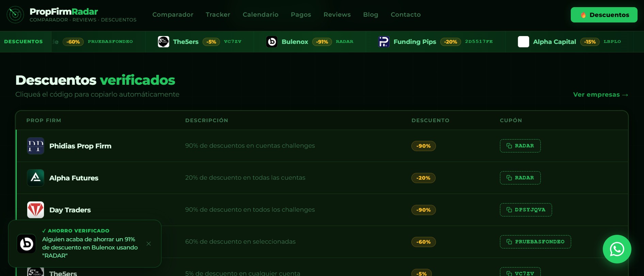Navigate to Pagos
Screen dimensions: 644x276
click(x=301, y=15)
